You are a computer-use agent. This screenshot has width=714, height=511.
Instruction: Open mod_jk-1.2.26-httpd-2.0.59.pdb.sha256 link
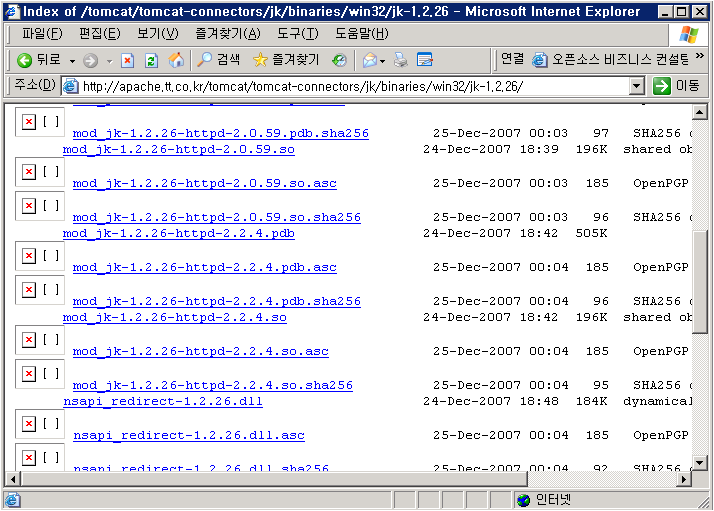(x=221, y=133)
